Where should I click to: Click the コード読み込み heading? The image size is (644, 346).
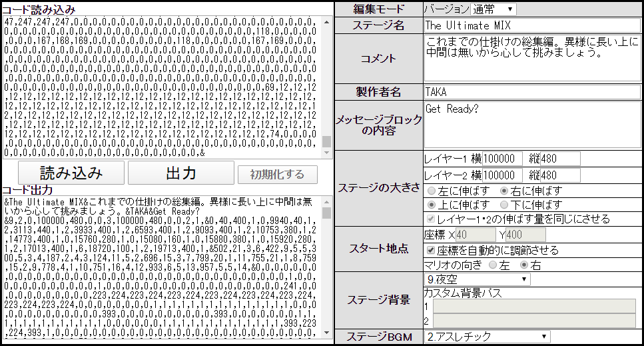(39, 9)
